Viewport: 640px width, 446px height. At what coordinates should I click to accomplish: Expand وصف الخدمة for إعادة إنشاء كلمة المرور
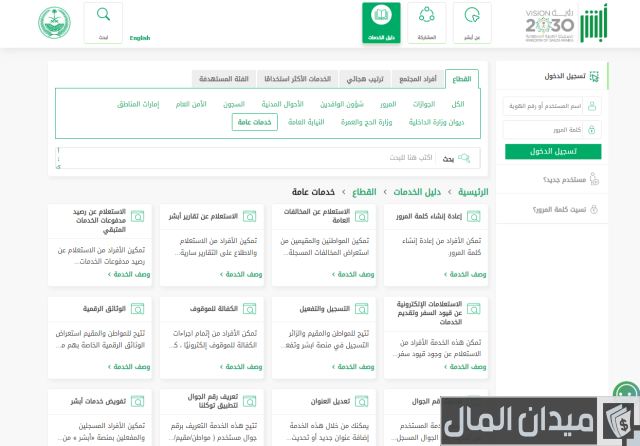[465, 274]
